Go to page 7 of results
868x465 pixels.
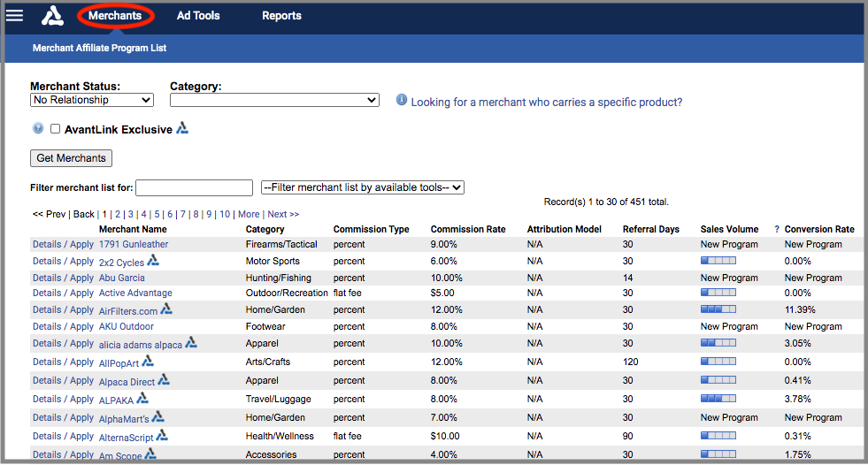pos(182,214)
